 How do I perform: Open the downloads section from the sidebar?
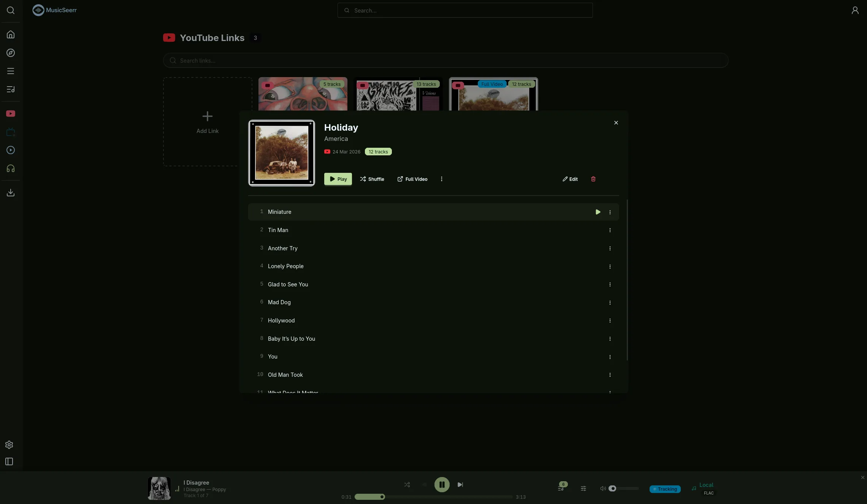coord(10,192)
